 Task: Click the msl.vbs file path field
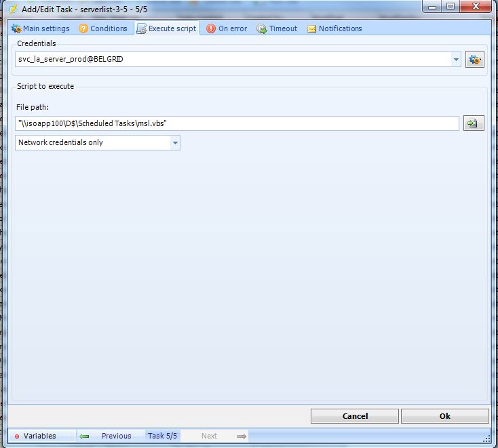(237, 123)
